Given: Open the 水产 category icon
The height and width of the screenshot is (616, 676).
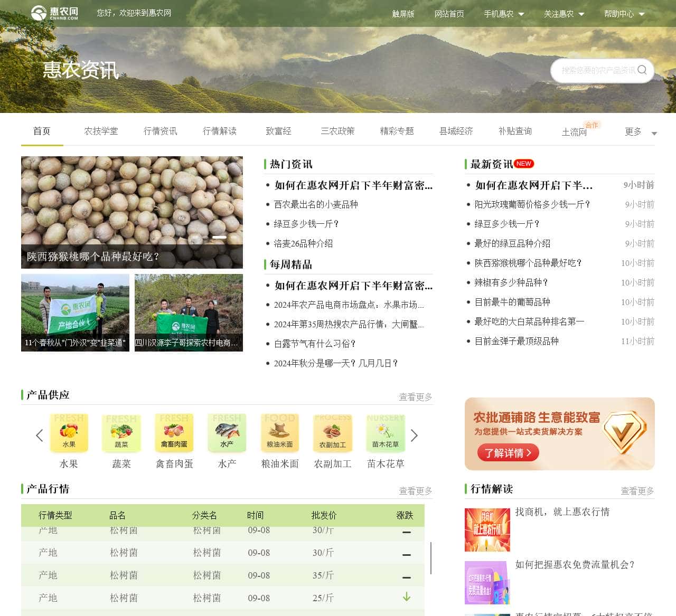Looking at the screenshot, I should (227, 433).
